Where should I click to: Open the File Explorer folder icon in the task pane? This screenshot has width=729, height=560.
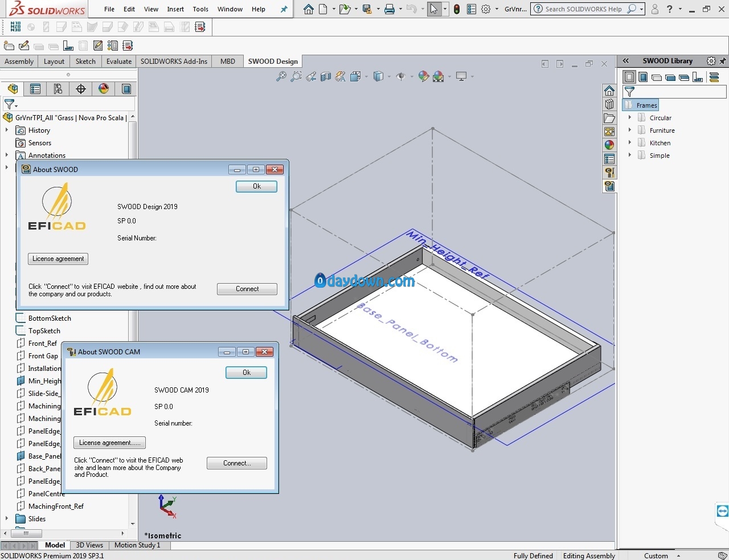tap(609, 118)
